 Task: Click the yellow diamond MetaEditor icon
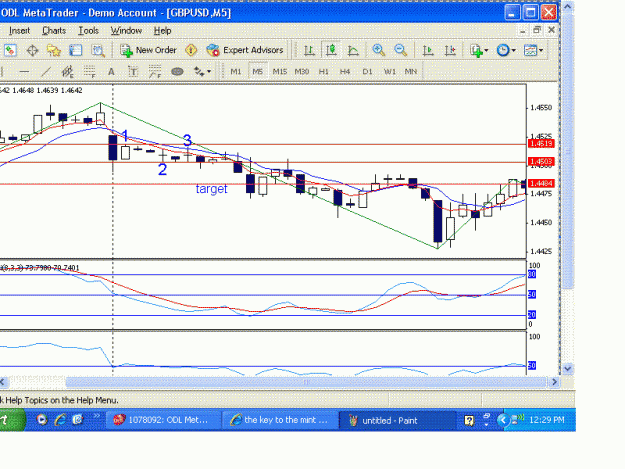pos(191,50)
